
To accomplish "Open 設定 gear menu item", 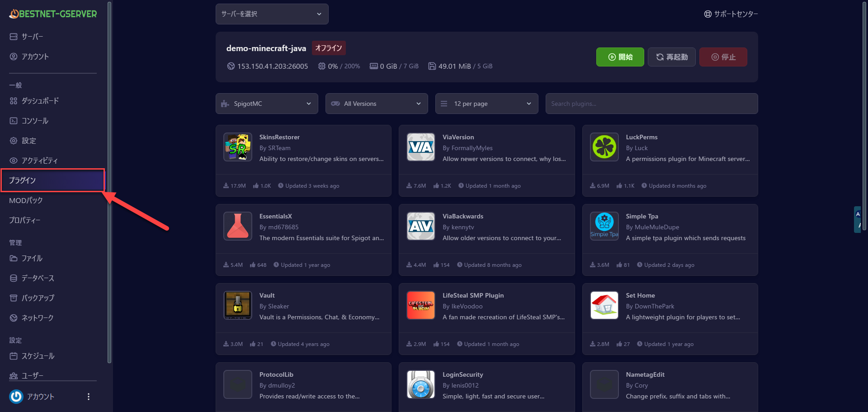I will [x=23, y=141].
